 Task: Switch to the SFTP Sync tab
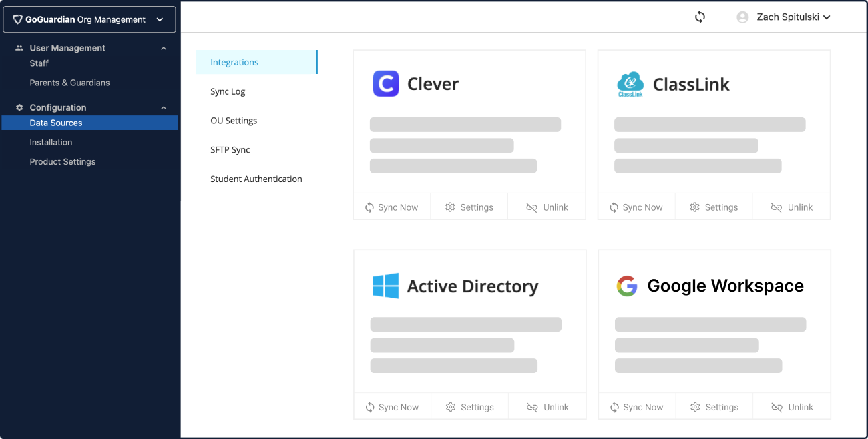click(x=230, y=150)
